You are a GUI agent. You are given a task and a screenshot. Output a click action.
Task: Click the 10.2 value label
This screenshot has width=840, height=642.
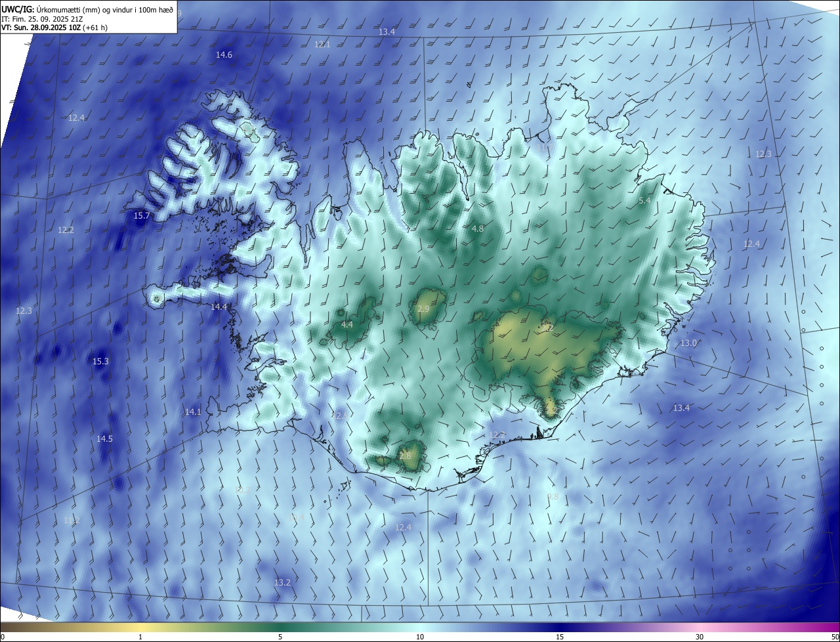pos(242,490)
